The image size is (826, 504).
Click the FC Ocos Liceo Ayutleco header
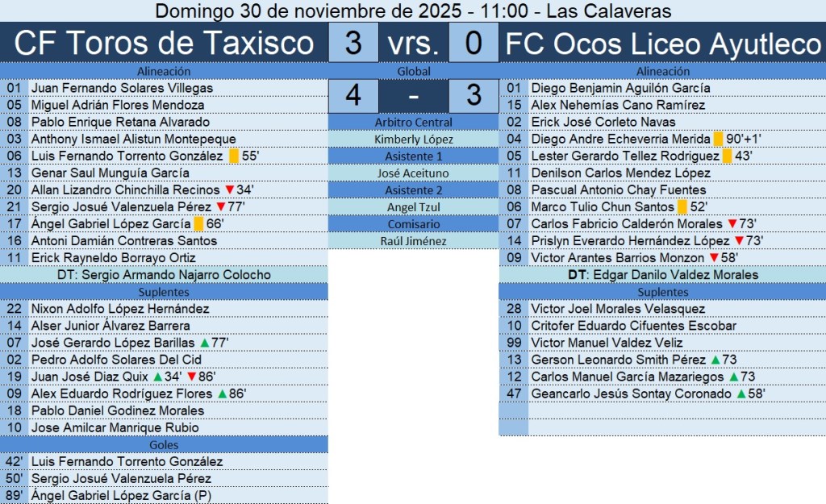click(x=662, y=44)
